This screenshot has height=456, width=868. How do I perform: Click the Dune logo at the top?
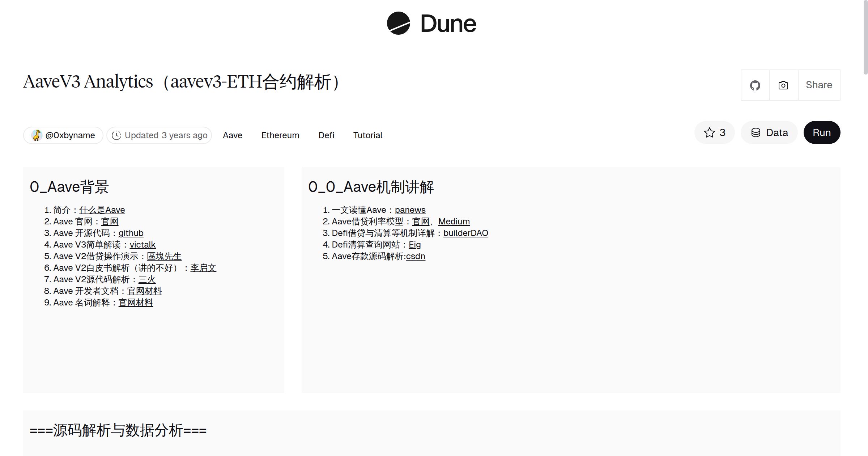pos(433,24)
